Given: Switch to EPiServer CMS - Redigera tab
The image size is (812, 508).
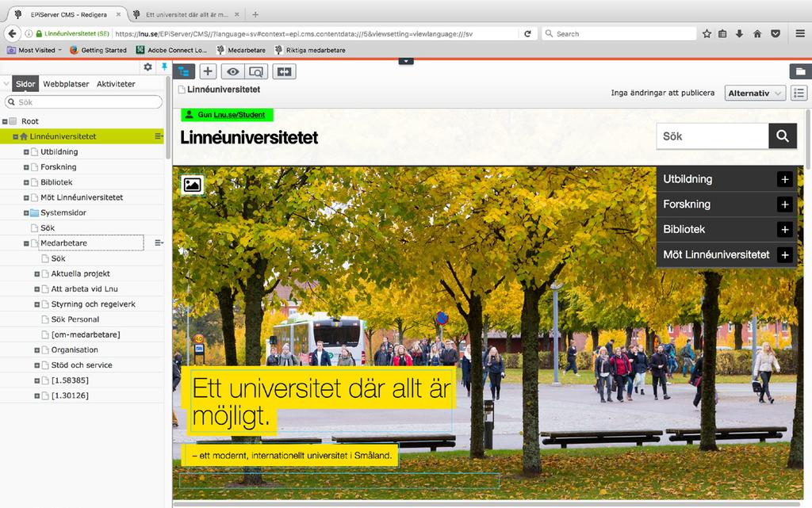Looking at the screenshot, I should (x=68, y=14).
